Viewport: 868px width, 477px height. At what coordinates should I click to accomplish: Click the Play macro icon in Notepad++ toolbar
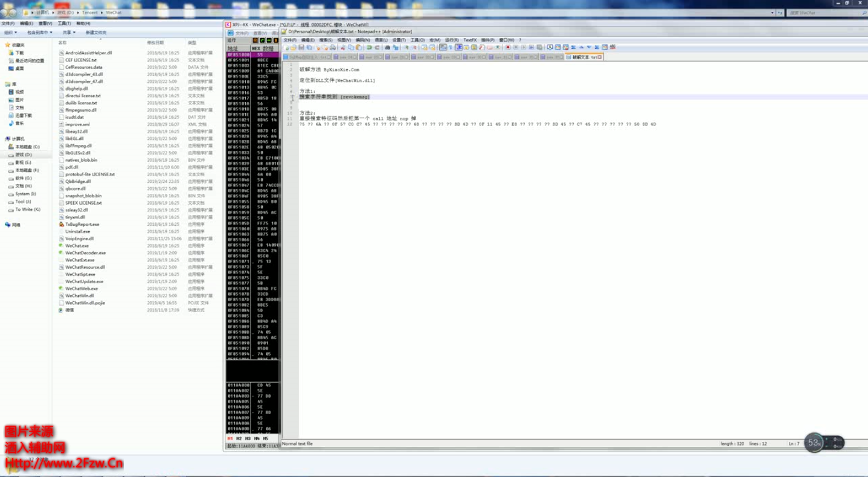[523, 47]
